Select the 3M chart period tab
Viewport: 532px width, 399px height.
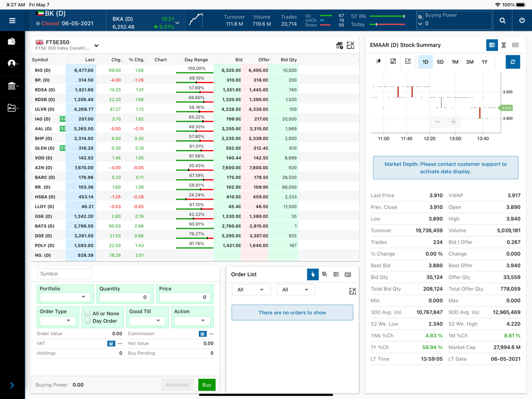click(x=470, y=62)
